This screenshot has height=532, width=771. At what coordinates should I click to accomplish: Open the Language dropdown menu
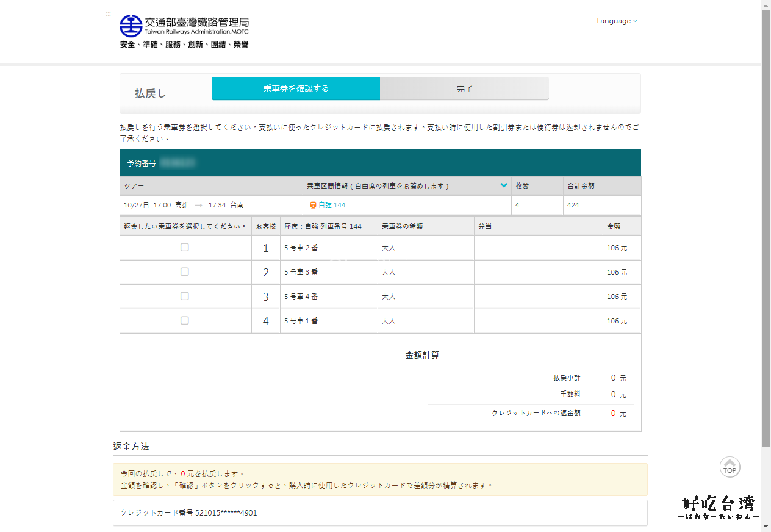point(617,21)
